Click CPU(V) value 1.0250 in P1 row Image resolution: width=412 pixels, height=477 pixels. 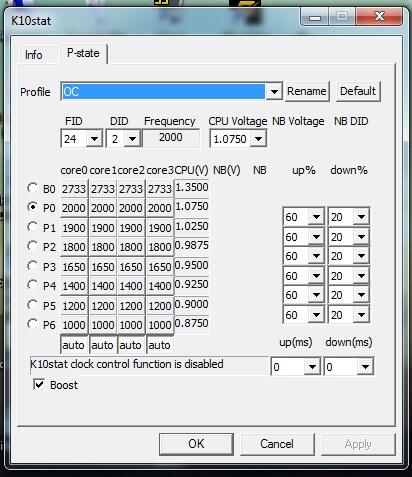point(192,226)
